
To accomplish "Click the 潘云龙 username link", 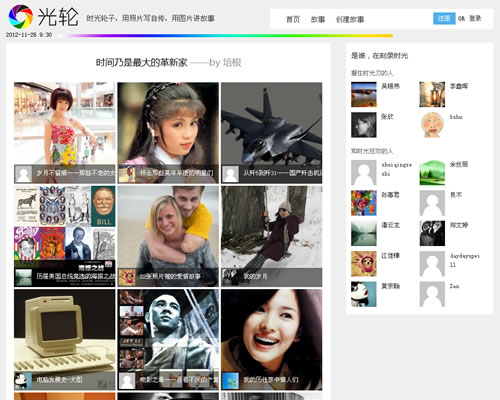I will coord(390,225).
